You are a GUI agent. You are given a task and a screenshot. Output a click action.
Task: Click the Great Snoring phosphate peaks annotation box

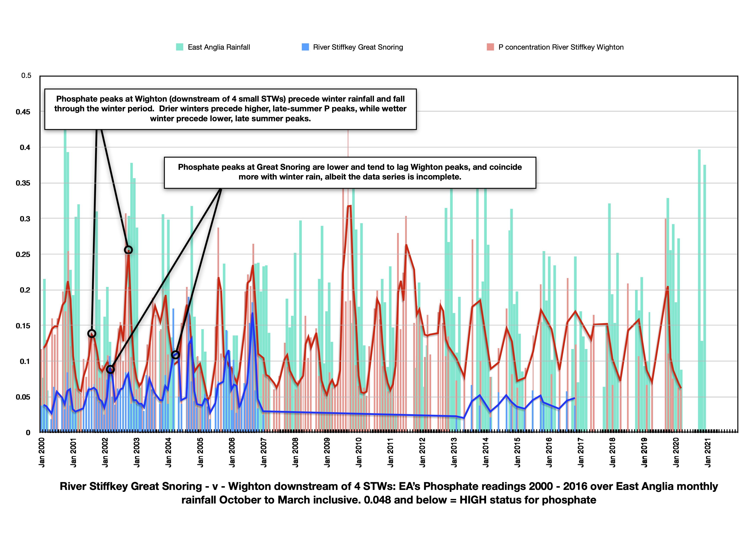click(x=350, y=172)
